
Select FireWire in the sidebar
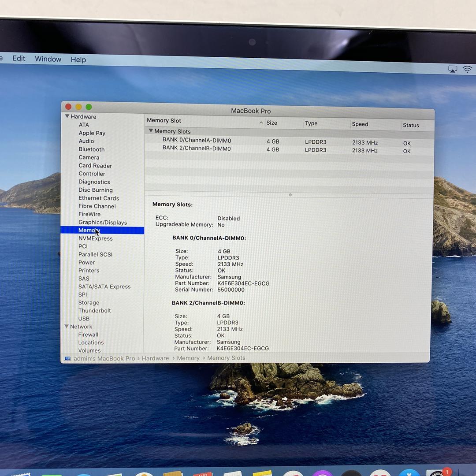click(89, 214)
